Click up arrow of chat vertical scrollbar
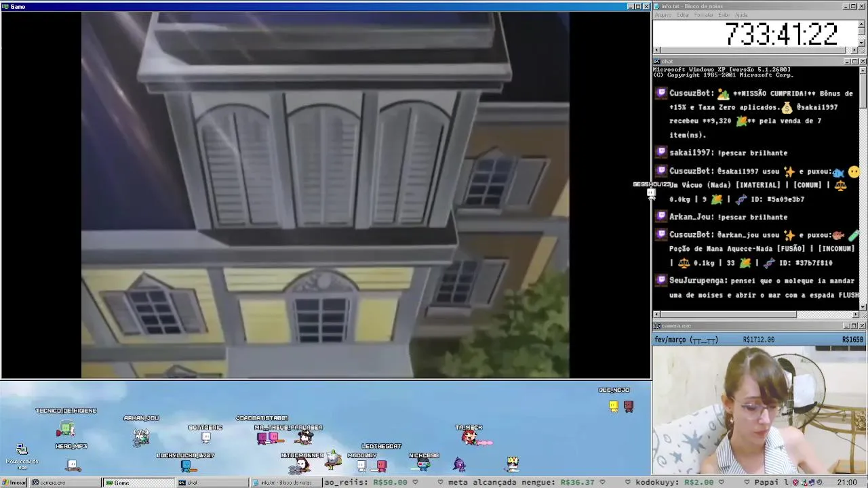The width and height of the screenshot is (868, 488). tap(863, 69)
